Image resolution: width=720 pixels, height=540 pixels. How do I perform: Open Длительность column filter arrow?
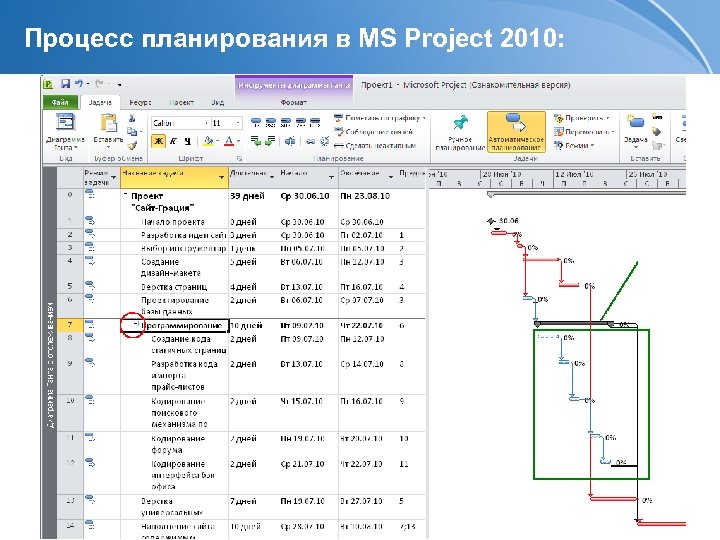[272, 177]
